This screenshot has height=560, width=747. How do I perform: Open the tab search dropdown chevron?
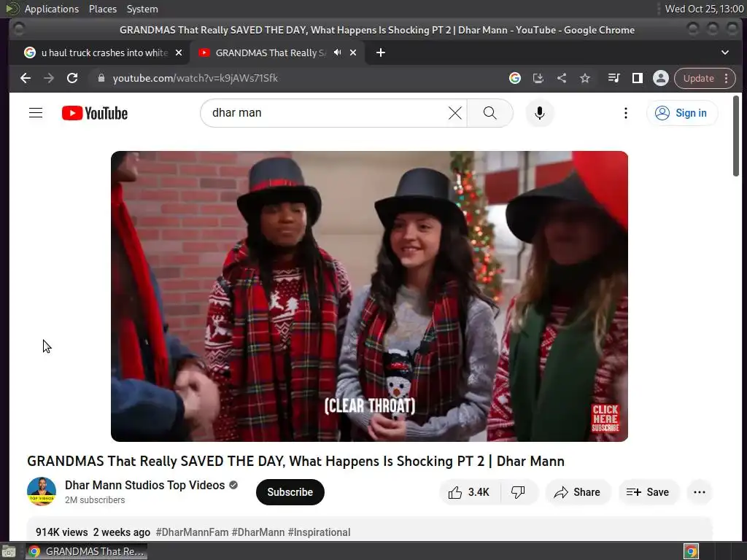tap(724, 52)
